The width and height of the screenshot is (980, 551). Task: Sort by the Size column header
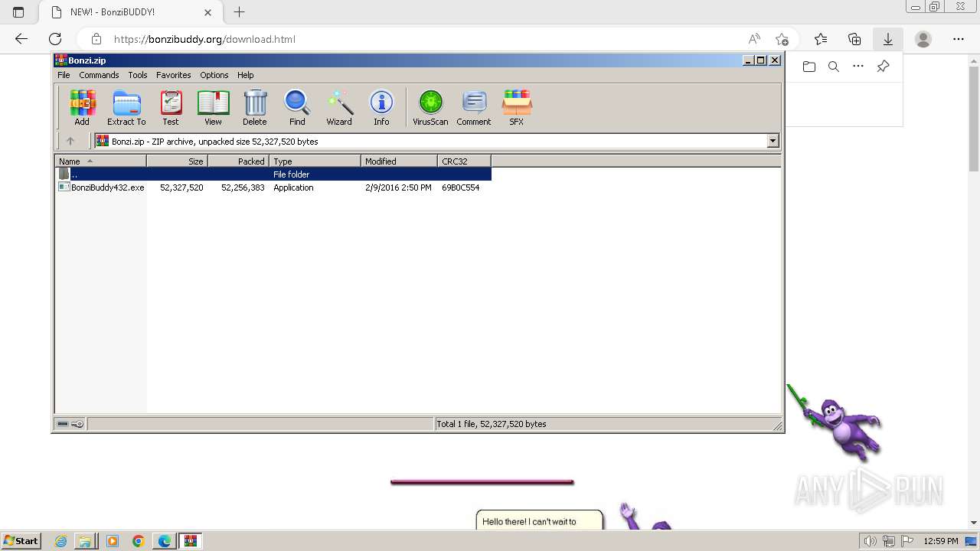(x=177, y=161)
